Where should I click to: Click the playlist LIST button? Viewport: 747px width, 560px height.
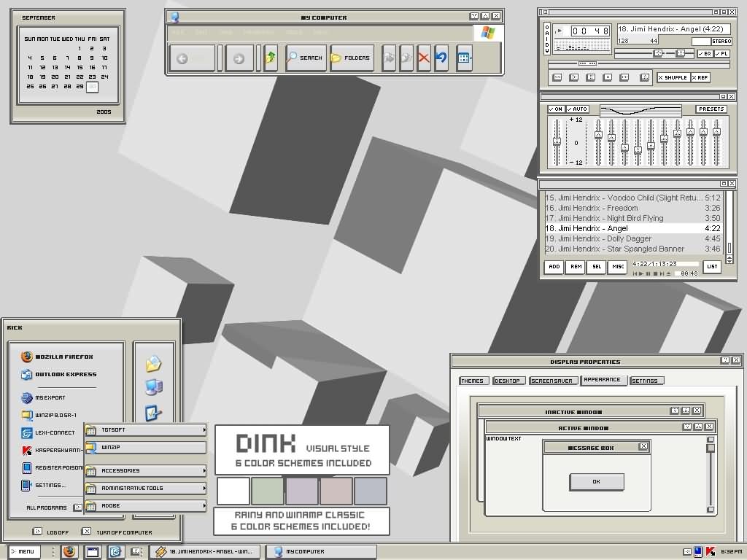coord(712,267)
